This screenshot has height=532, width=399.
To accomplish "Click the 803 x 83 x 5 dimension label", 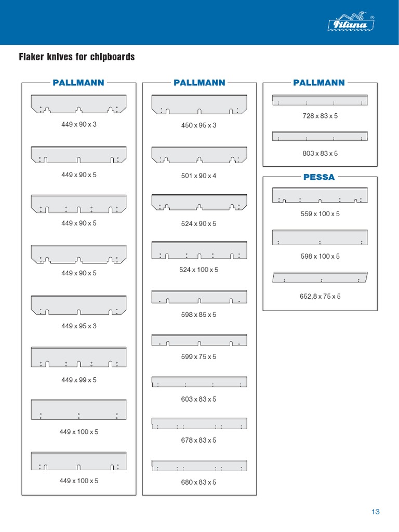I will 320,154.
